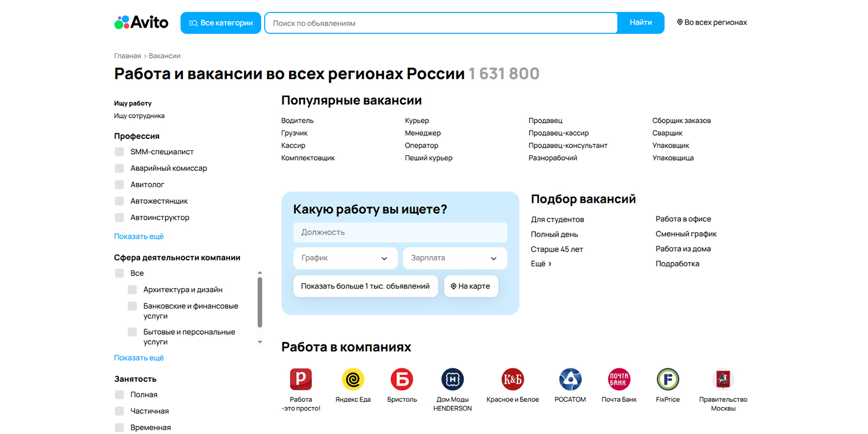Viewport: 868px width, 434px height.
Task: Open the FixPrice company icon
Action: coord(668,379)
